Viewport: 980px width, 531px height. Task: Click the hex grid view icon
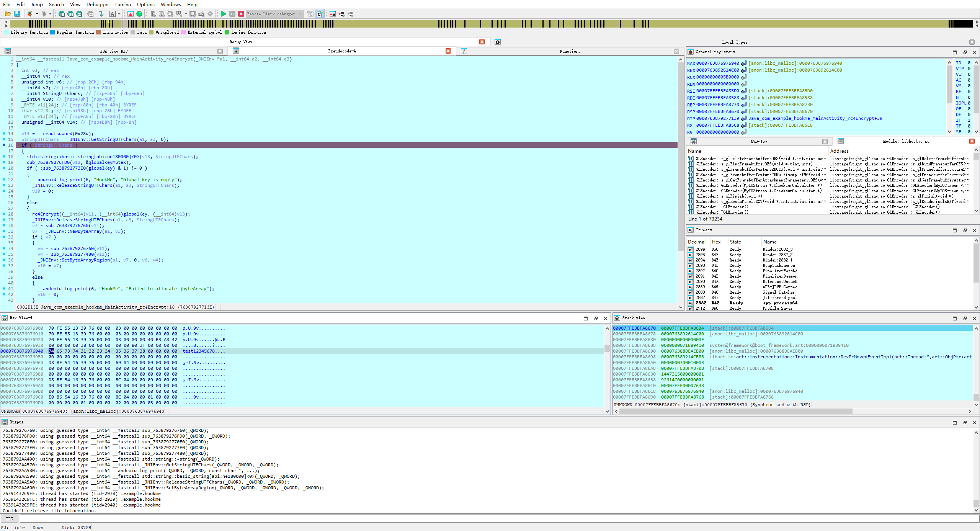(62, 14)
